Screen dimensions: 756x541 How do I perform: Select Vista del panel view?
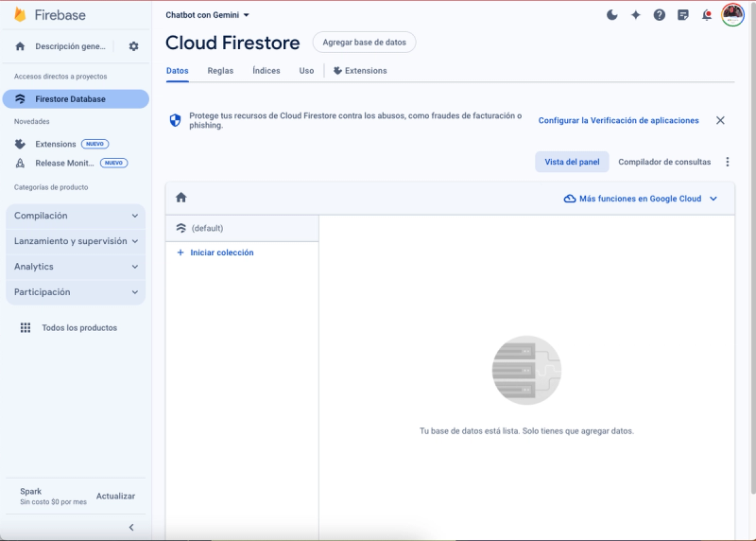572,162
